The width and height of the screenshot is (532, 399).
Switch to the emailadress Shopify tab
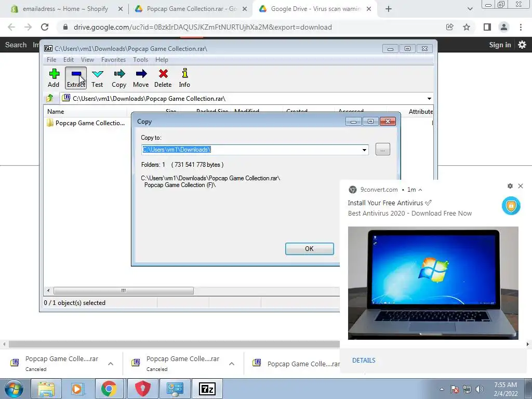click(65, 9)
